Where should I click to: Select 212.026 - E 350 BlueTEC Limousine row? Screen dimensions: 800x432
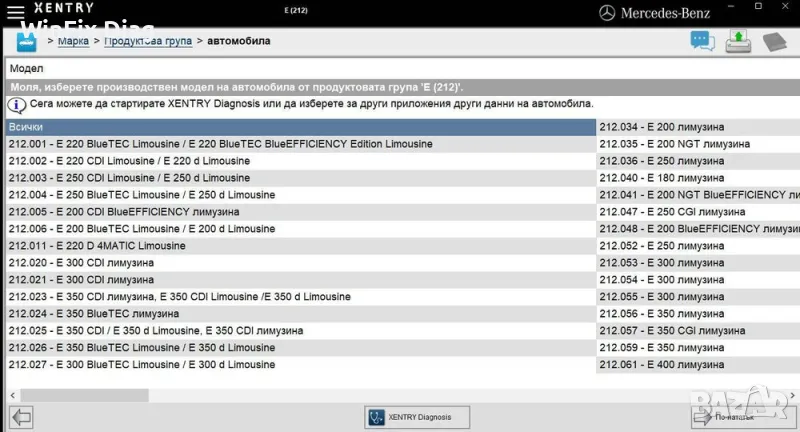(301, 347)
